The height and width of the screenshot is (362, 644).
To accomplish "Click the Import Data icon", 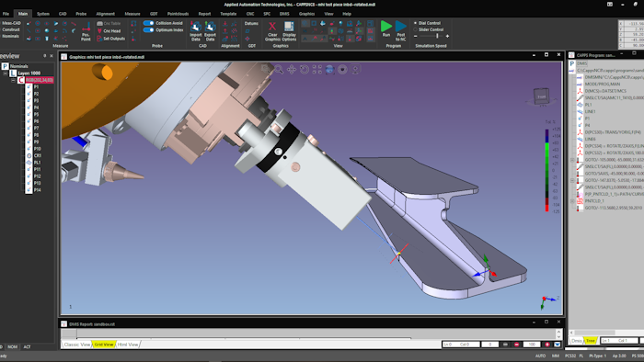I will pos(195,27).
